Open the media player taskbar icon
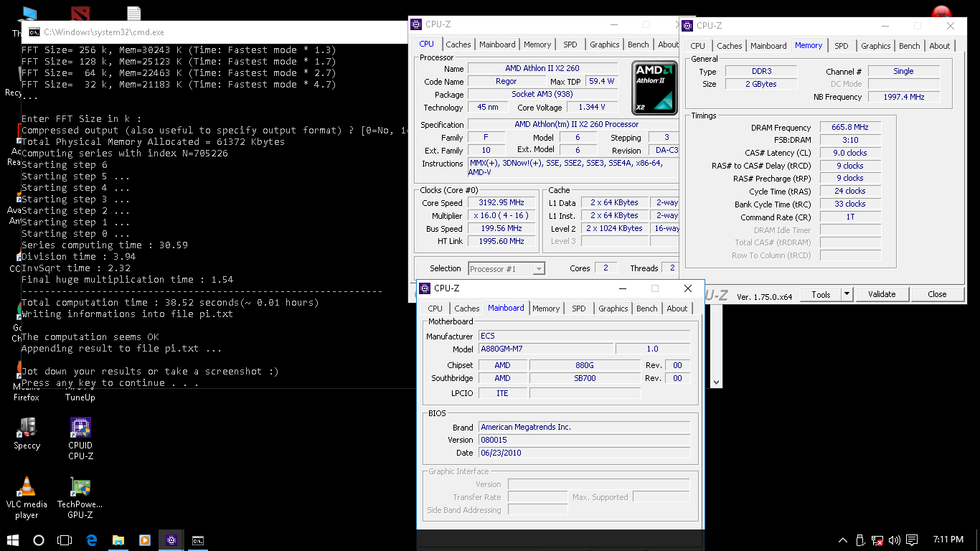Viewport: 980px width, 551px height. pyautogui.click(x=145, y=540)
